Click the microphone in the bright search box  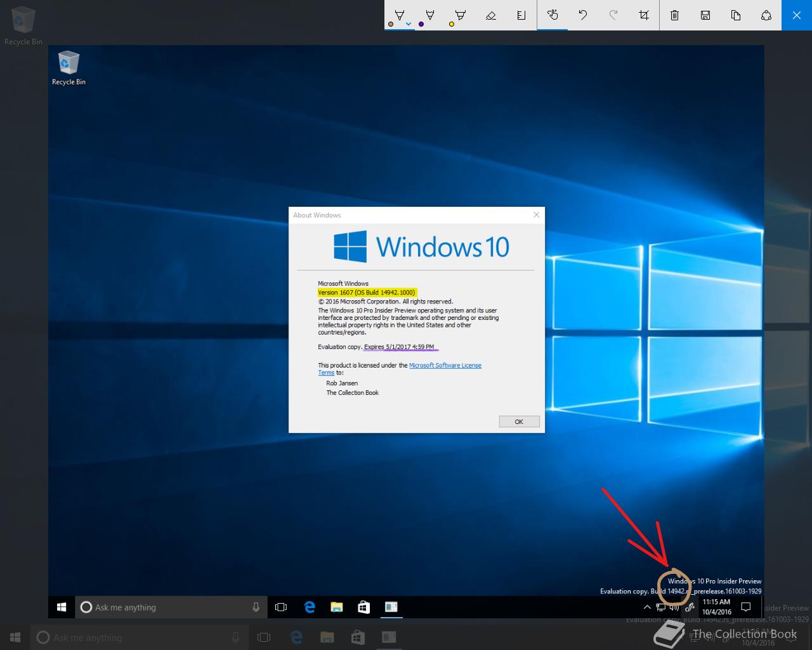pyautogui.click(x=256, y=607)
